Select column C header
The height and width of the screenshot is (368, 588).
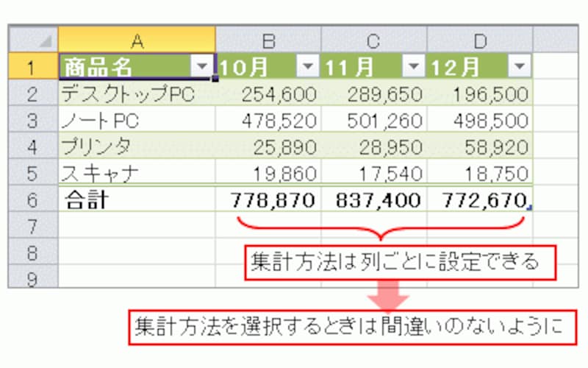tap(374, 40)
